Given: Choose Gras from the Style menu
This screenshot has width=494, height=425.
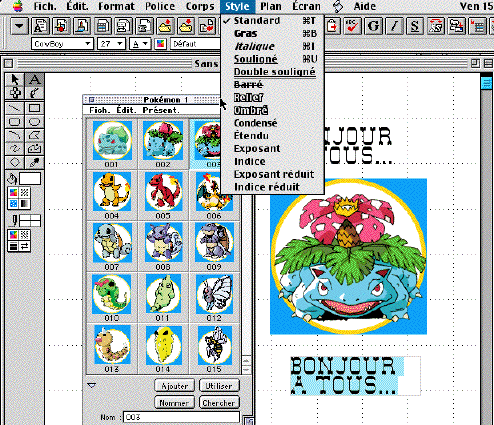Looking at the screenshot, I should point(272,33).
